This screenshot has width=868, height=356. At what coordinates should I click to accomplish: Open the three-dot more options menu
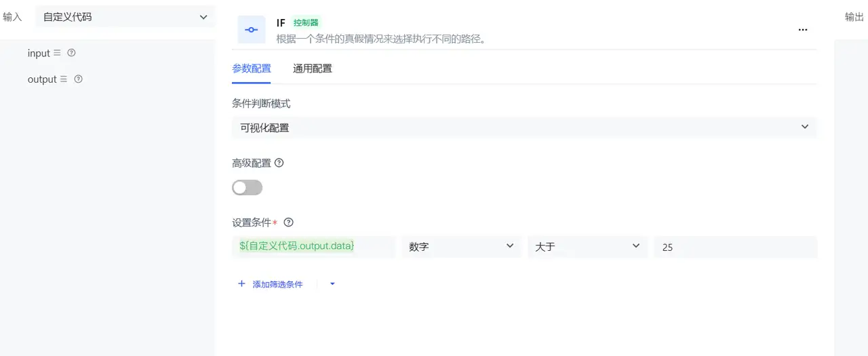[803, 30]
